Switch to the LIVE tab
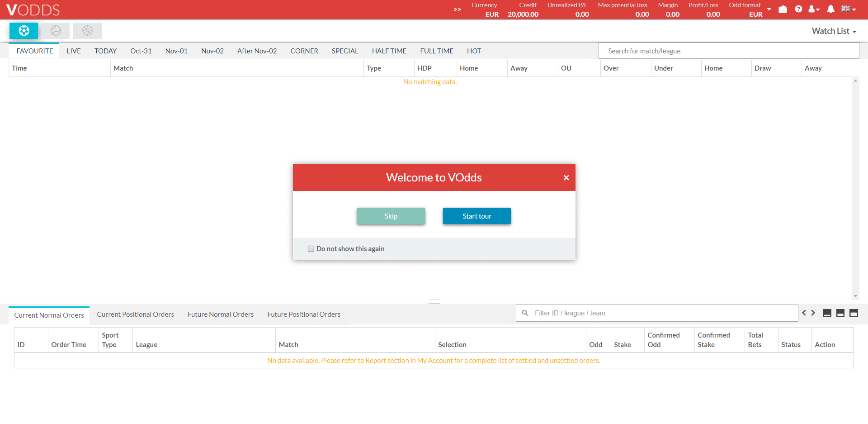Image resolution: width=868 pixels, height=424 pixels. tap(73, 51)
